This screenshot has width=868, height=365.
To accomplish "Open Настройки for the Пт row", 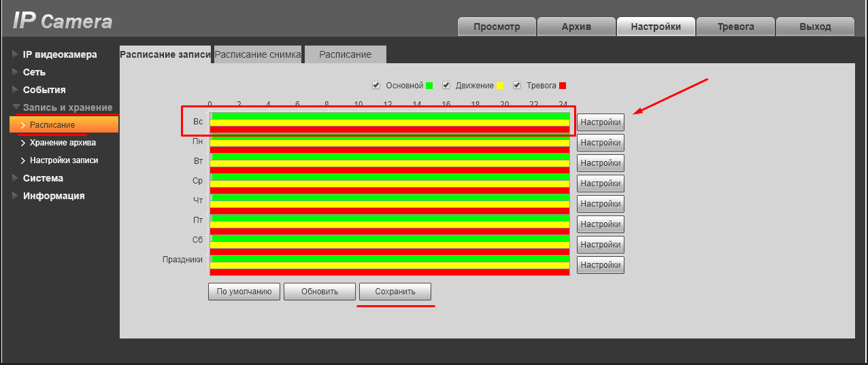I will pyautogui.click(x=601, y=224).
